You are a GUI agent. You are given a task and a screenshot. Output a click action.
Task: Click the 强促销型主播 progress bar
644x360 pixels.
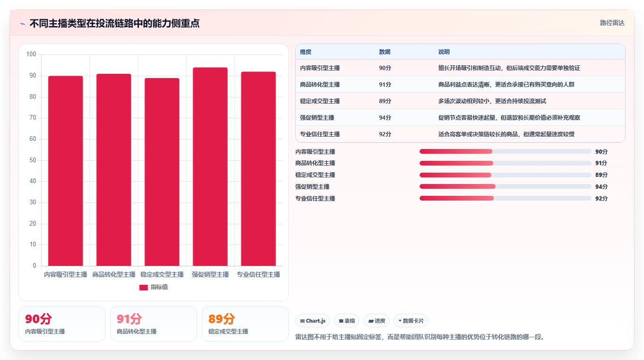point(506,186)
